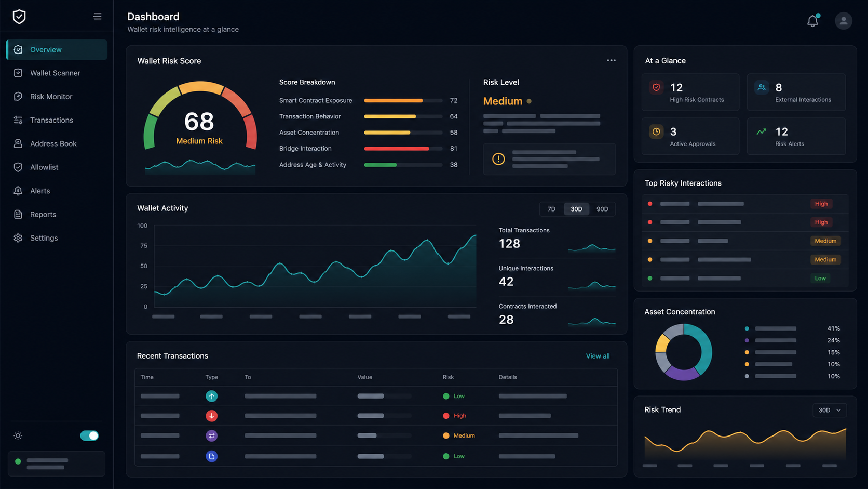The height and width of the screenshot is (489, 868).
Task: Open notifications bell icon
Action: pos(812,21)
